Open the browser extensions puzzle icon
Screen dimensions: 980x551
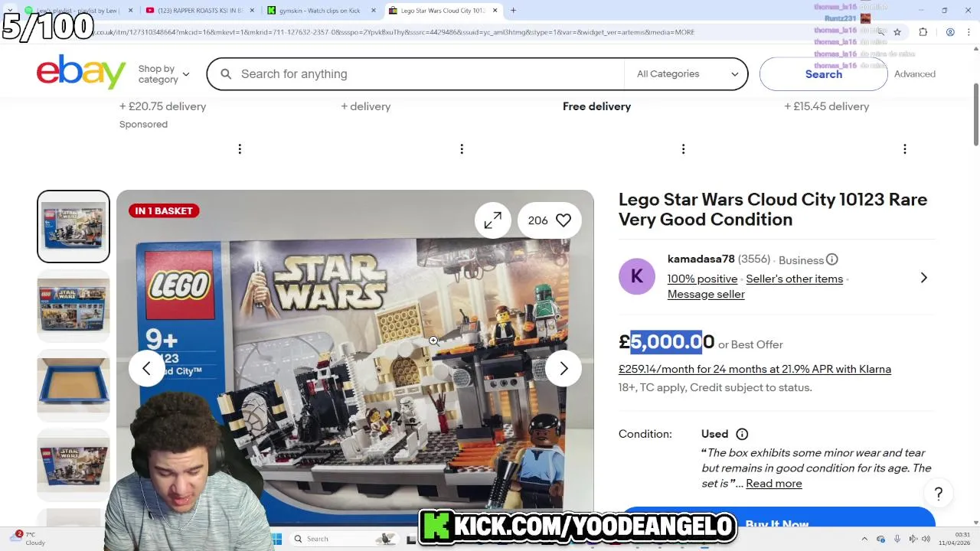pos(923,32)
